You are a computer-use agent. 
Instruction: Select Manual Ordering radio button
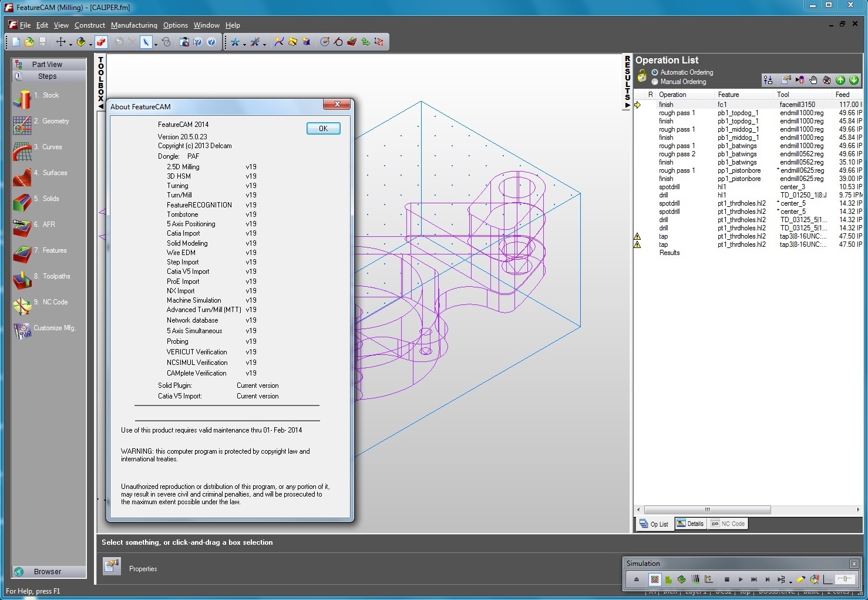655,82
